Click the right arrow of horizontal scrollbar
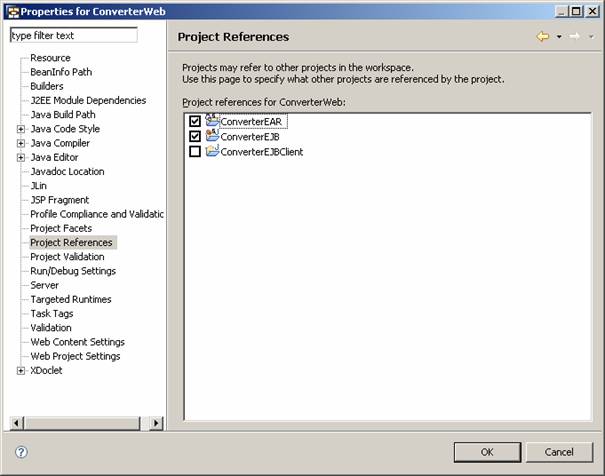 tap(157, 424)
